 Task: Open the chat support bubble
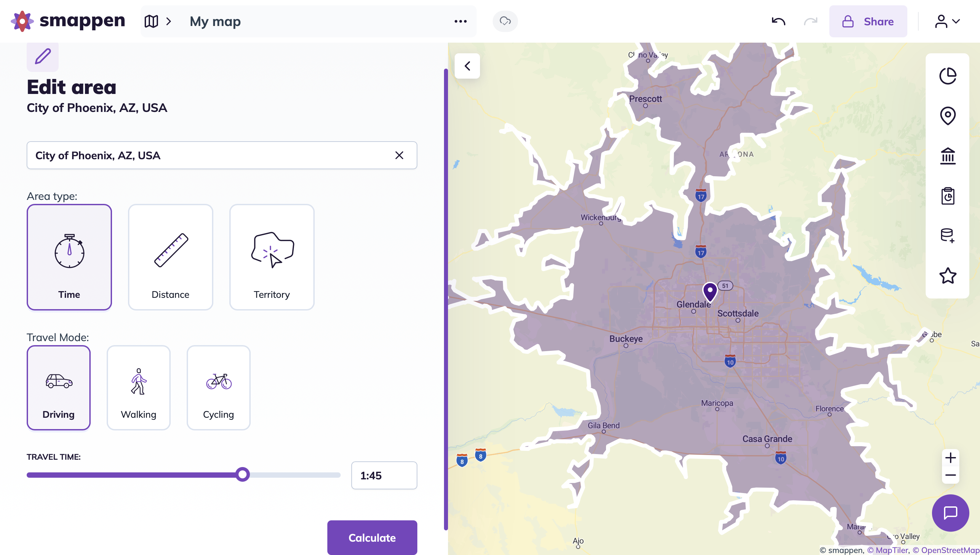[x=950, y=513]
